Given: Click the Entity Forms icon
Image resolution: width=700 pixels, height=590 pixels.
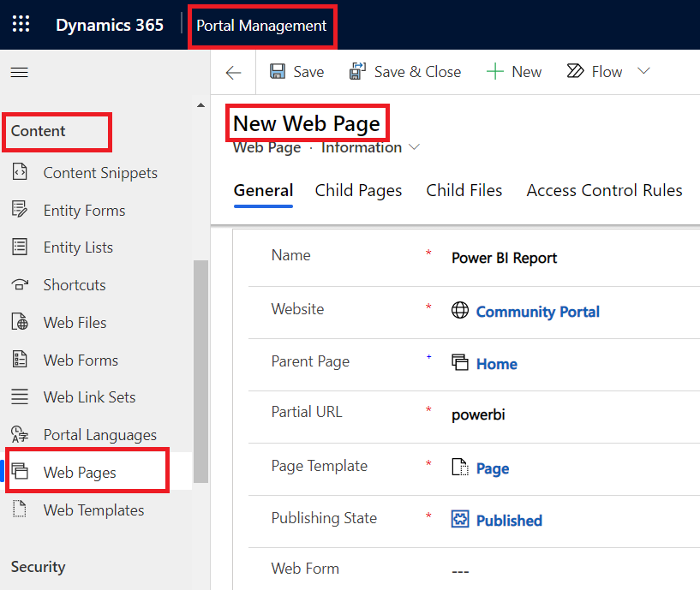Looking at the screenshot, I should click(20, 209).
